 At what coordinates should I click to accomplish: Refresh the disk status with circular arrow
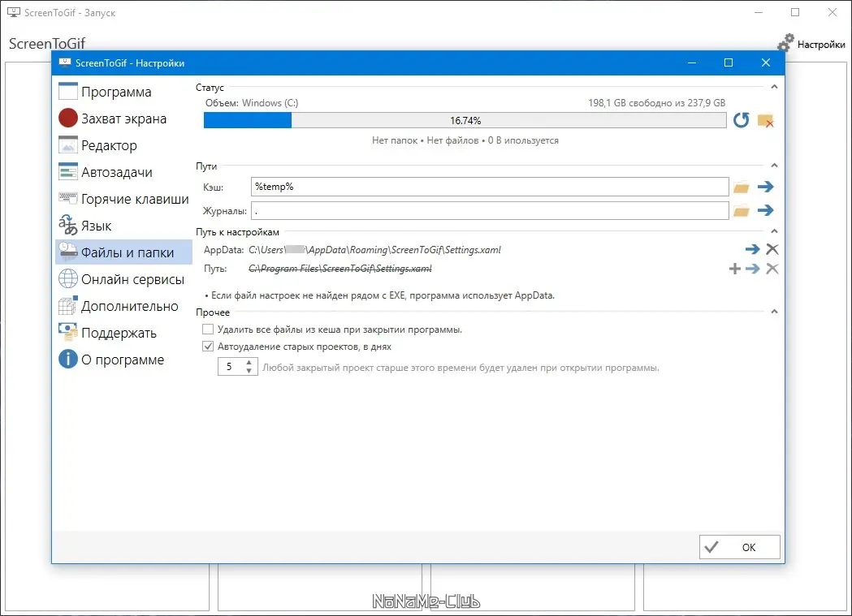[x=742, y=120]
